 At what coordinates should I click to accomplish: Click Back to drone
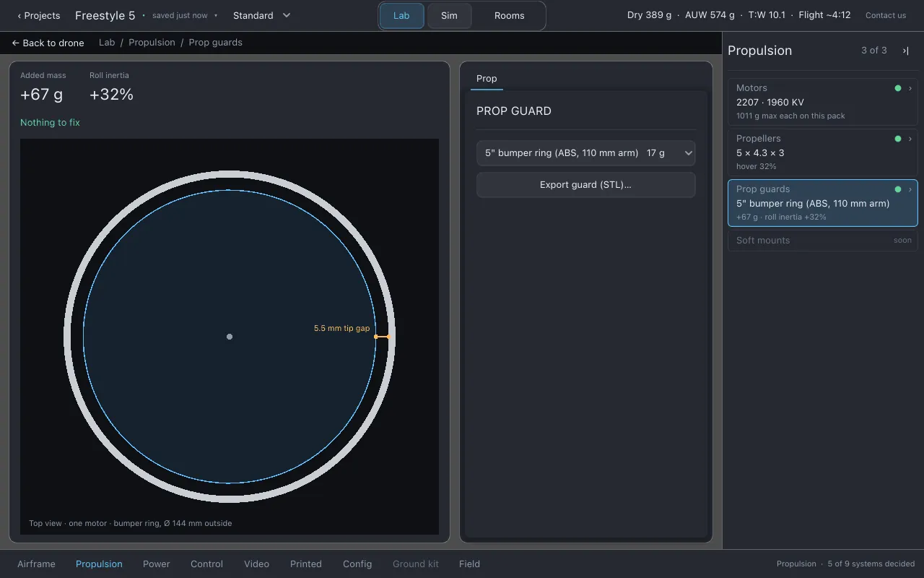pos(48,43)
